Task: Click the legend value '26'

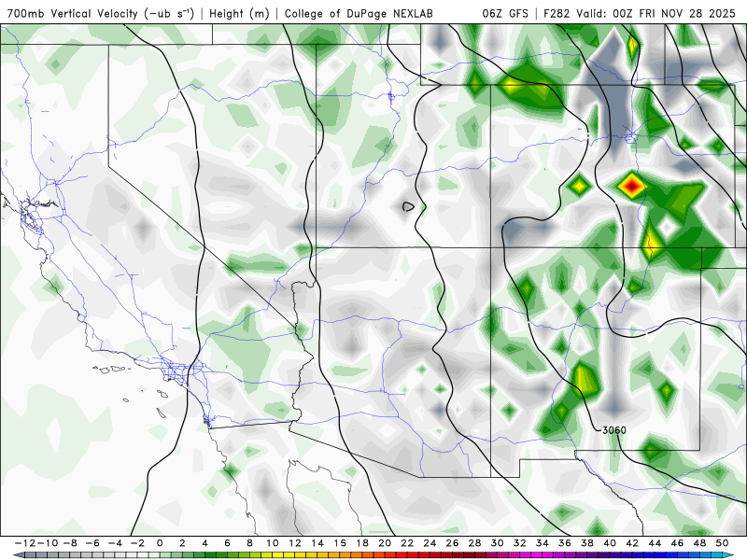Action: [x=452, y=543]
